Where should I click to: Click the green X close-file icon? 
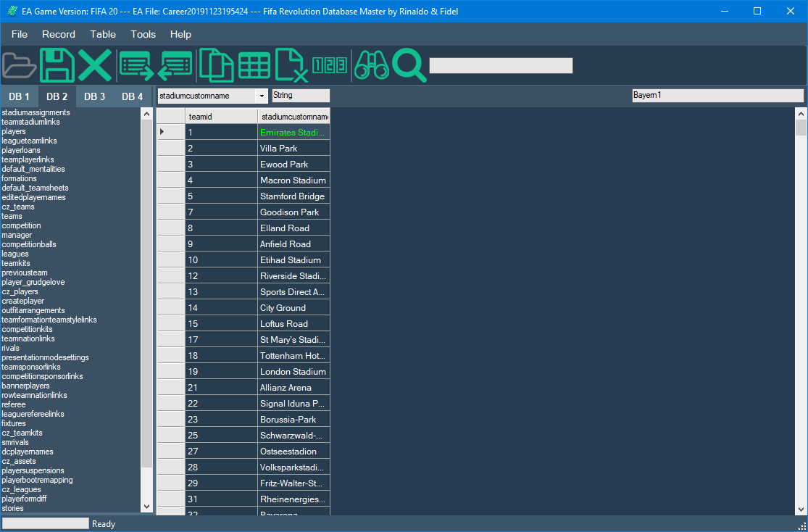[x=95, y=66]
